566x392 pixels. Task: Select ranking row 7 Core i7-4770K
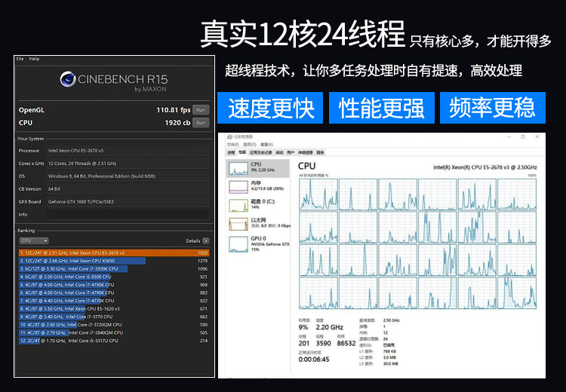pyautogui.click(x=114, y=301)
